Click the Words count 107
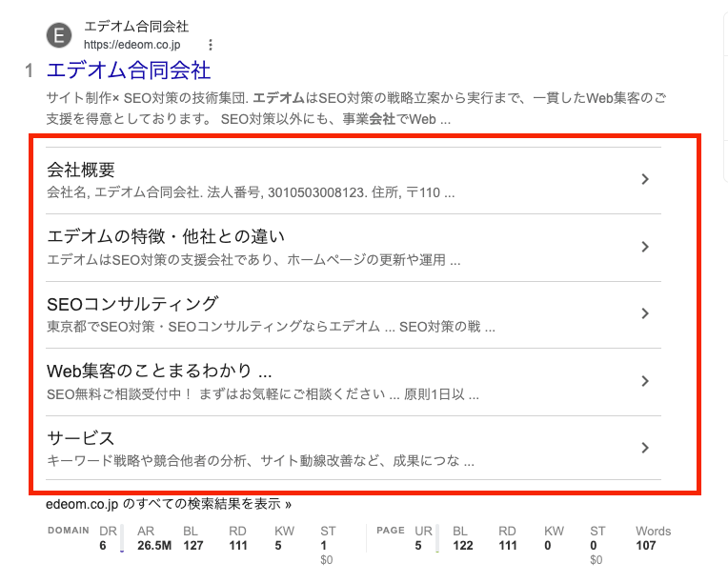Viewport: 728px width, 583px height. (x=646, y=546)
